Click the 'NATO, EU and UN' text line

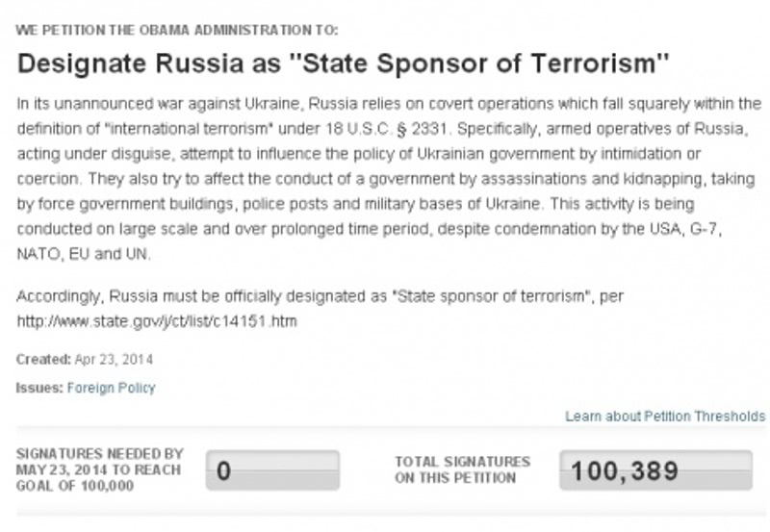(x=84, y=254)
